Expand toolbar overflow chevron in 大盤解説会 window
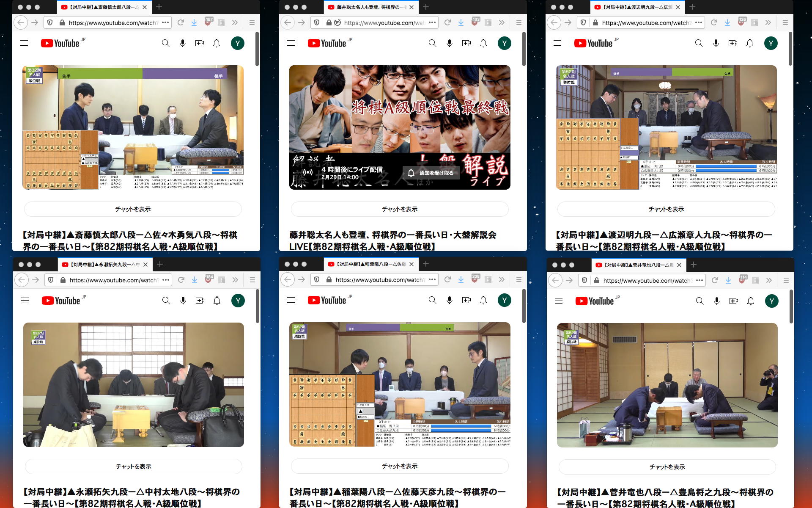Image resolution: width=812 pixels, height=508 pixels. (x=502, y=22)
